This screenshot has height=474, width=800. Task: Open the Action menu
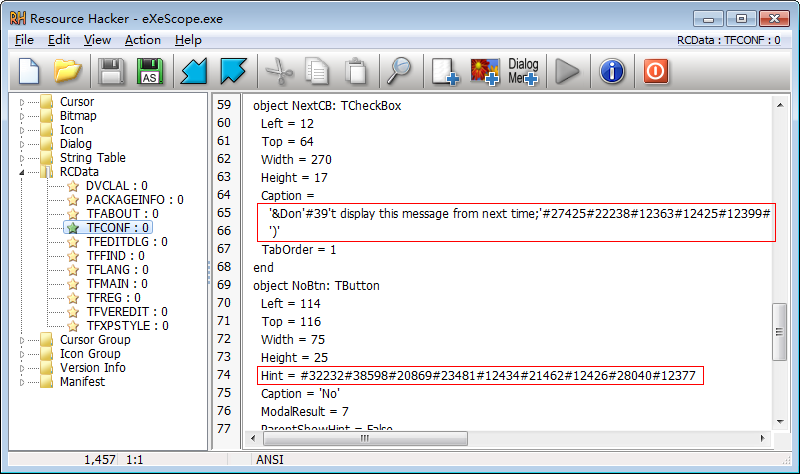142,40
